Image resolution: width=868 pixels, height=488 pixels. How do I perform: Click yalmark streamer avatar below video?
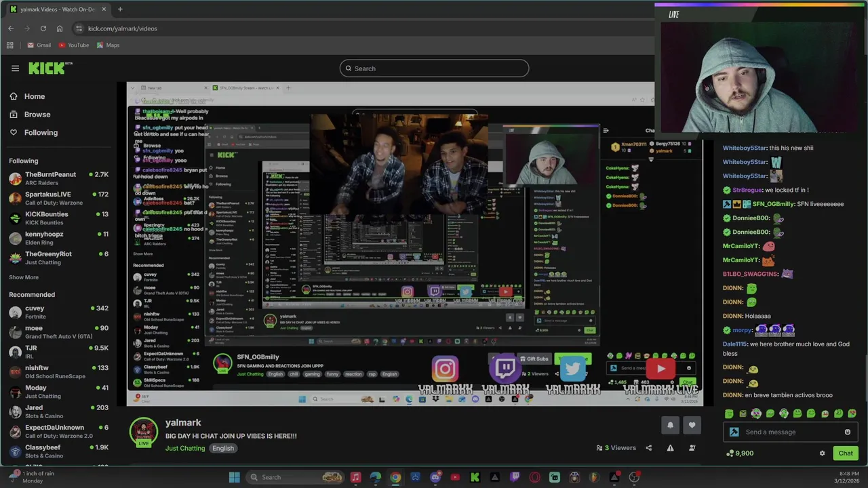click(x=144, y=432)
